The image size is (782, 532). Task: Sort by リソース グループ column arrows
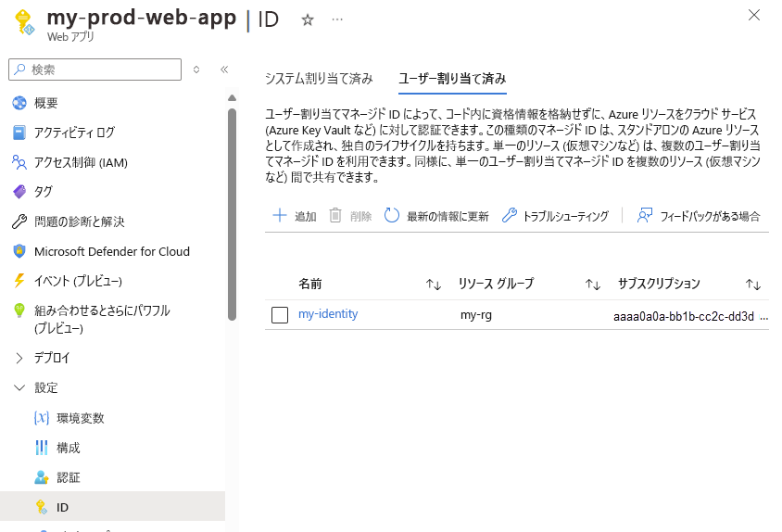coord(592,285)
